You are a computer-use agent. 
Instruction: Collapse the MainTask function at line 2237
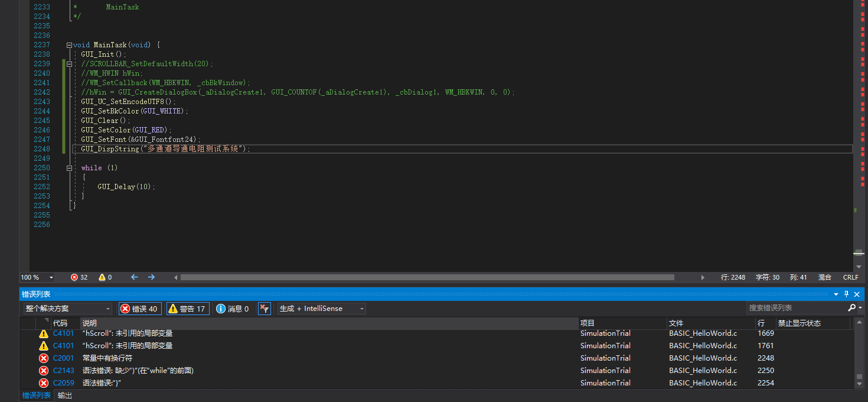[69, 45]
